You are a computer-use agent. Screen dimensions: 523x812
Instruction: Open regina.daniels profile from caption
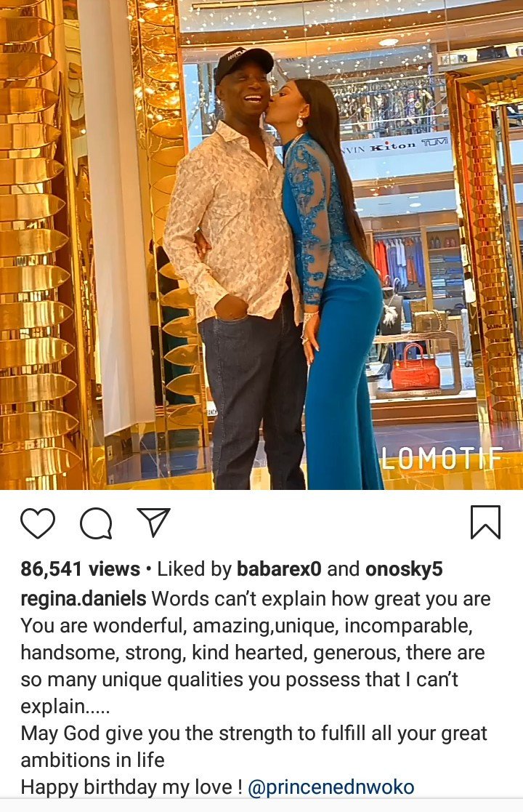pos(84,599)
